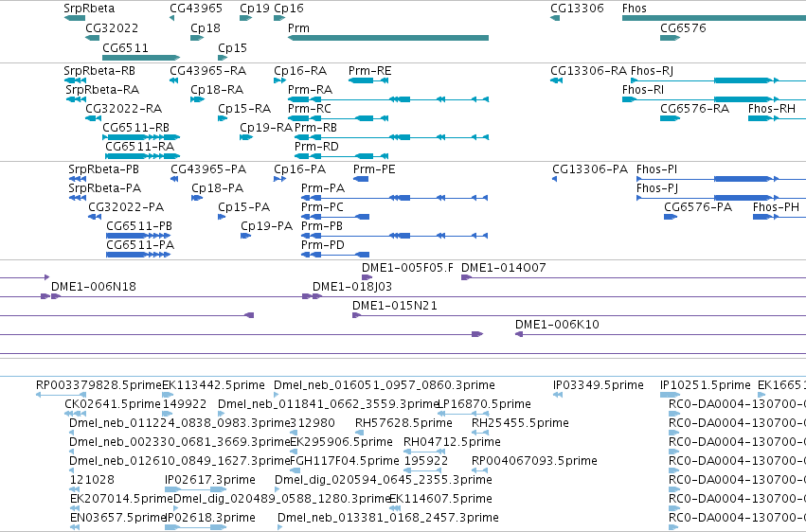806x532 pixels.
Task: Click the Cp18 gene label
Action: click(206, 27)
